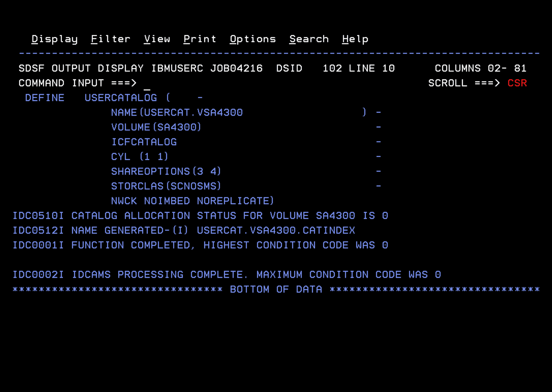
Task: Select the NAME(USERCAT.VSA4300) parameter line
Action: pyautogui.click(x=177, y=112)
